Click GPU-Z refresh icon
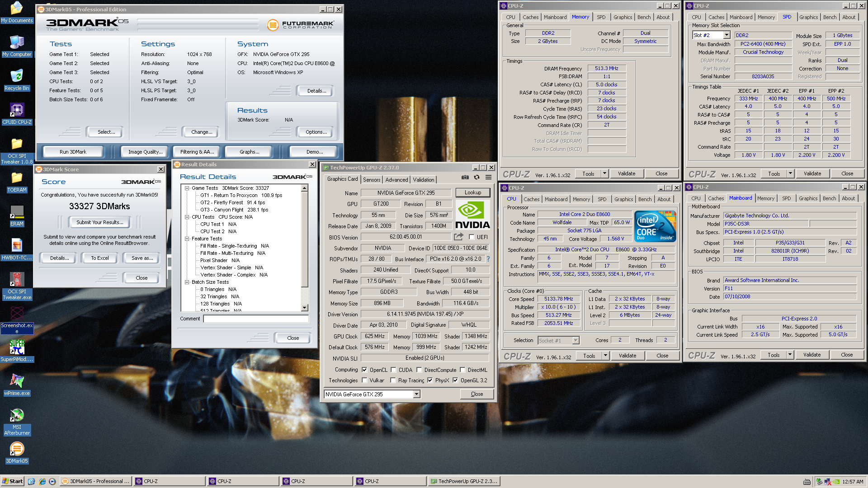868x488 pixels. 476,177
